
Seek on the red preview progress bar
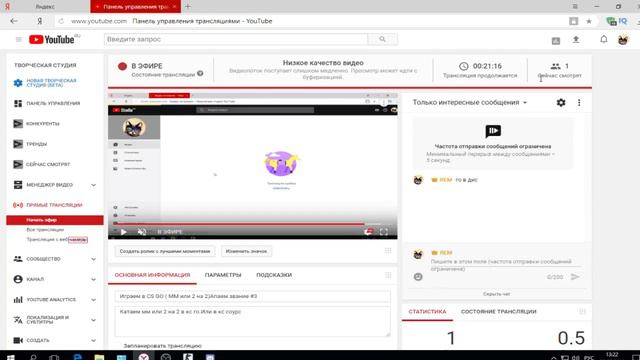238,224
